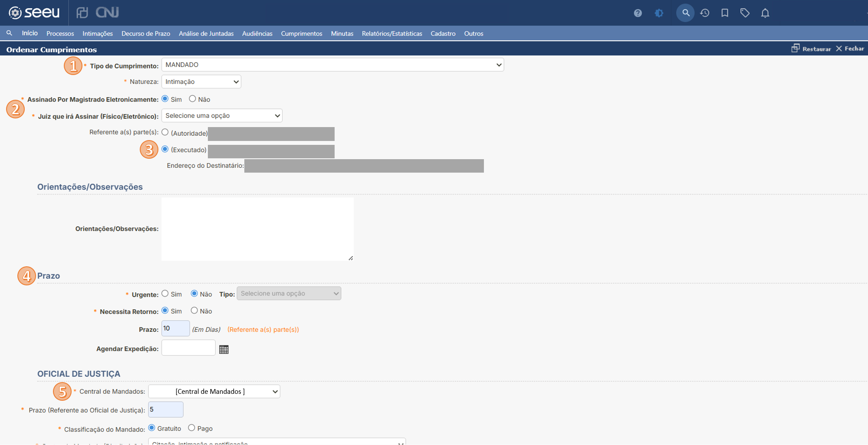This screenshot has height=445, width=868.
Task: Click the Prazo (Em Dias) input field
Action: coord(175,328)
